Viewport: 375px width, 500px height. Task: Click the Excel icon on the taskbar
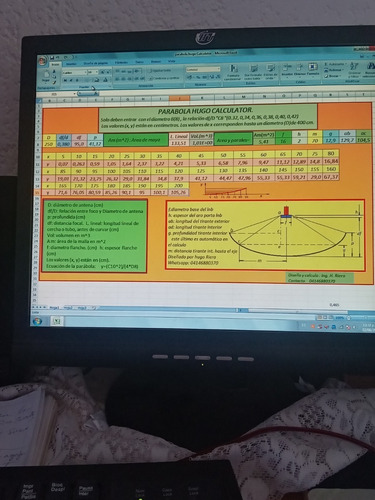click(57, 321)
